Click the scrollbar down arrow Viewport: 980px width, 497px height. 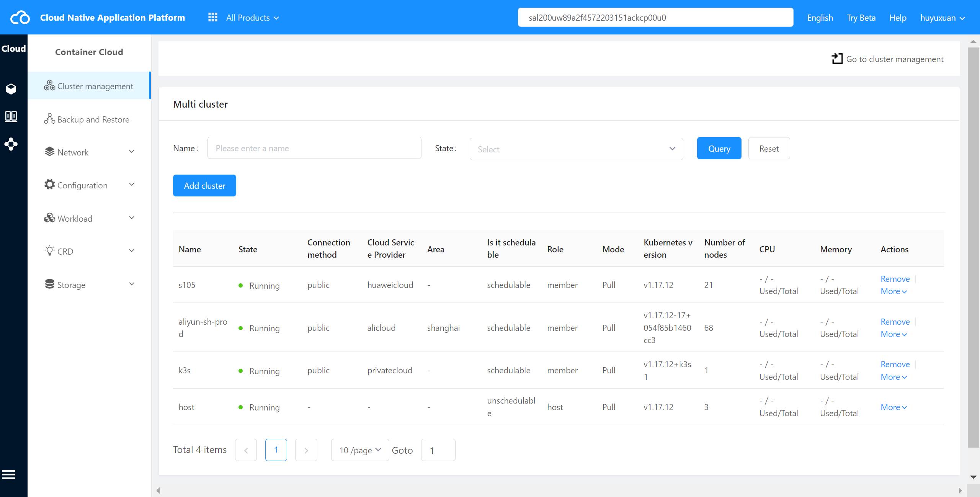pyautogui.click(x=973, y=477)
